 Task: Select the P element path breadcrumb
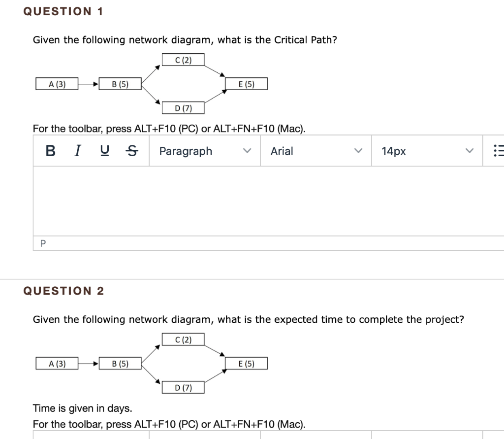pos(42,243)
